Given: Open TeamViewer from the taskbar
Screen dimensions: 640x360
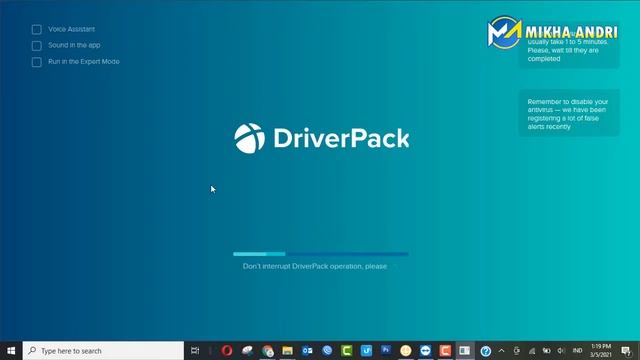Looking at the screenshot, I should [x=425, y=351].
